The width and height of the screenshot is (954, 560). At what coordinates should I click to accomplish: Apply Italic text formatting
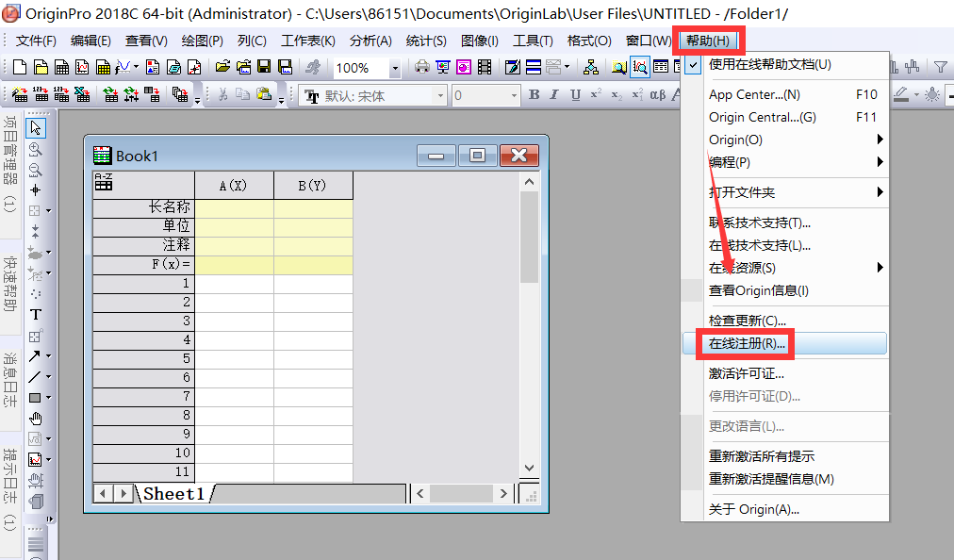click(x=554, y=95)
